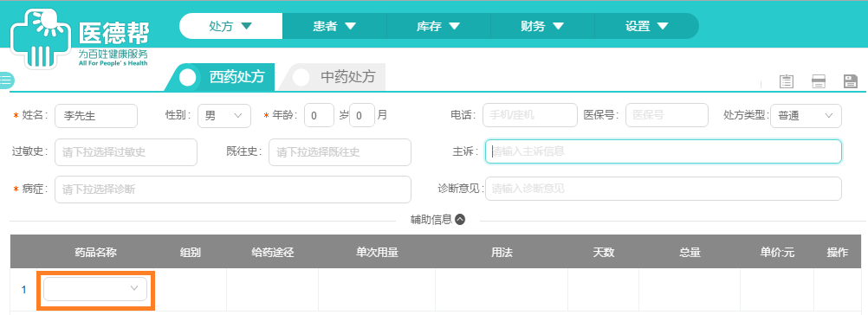Collapse 辅助信息 with the arrow icon
This screenshot has width=868, height=315.
460,220
